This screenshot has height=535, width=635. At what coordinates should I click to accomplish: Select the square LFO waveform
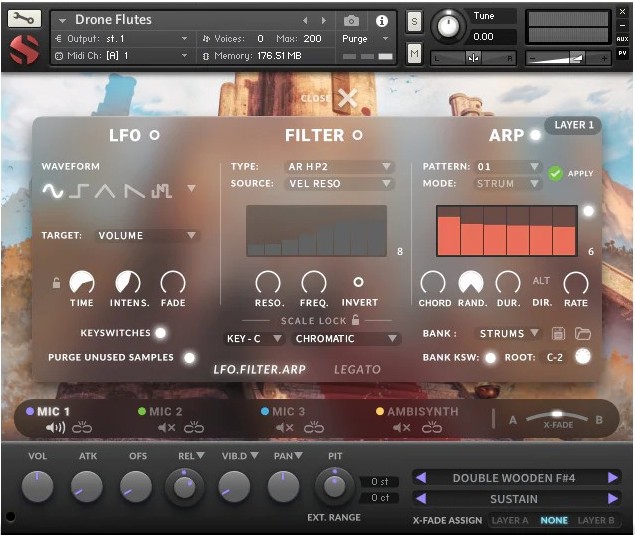click(x=79, y=191)
